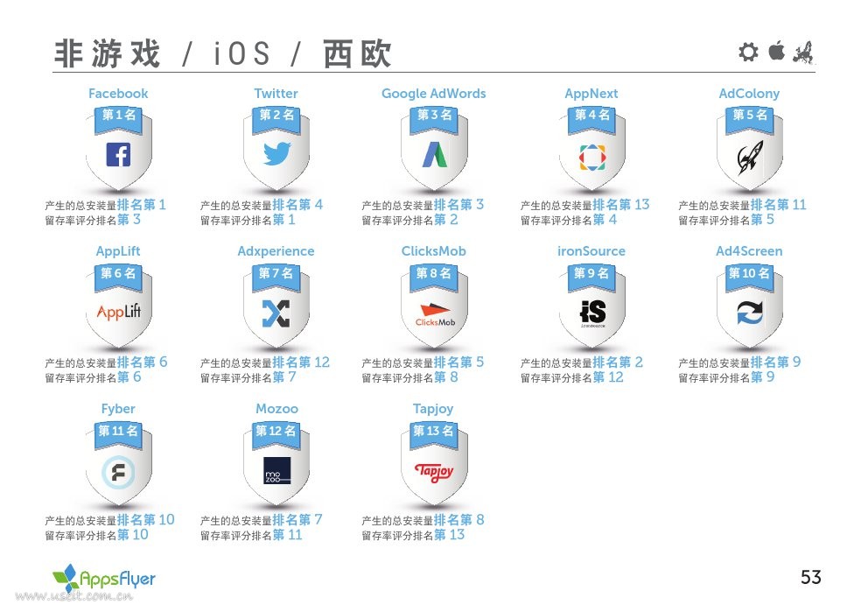Click AppLift's 产生的总安装量排名第 6 line
The width and height of the screenshot is (868, 612).
(106, 362)
